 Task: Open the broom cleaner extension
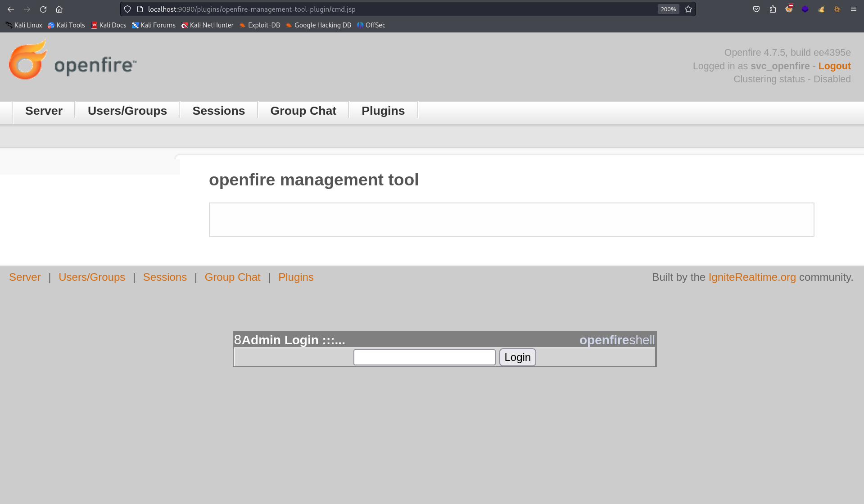point(821,9)
